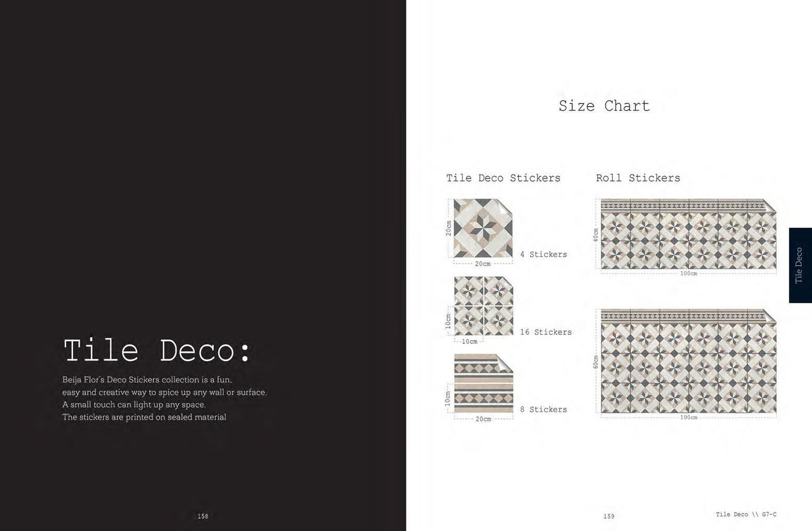Click the 'Tile Deco \\ G7-C' footer text

pos(746,514)
